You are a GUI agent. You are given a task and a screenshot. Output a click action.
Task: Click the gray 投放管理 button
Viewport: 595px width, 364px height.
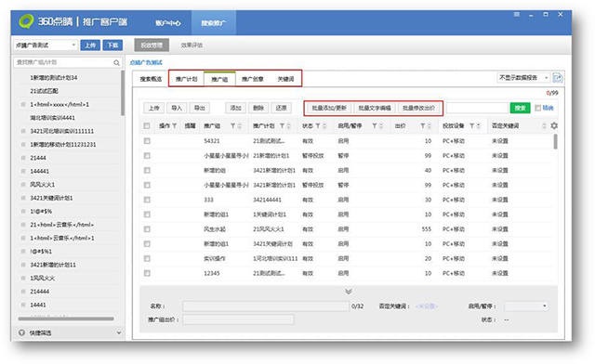click(x=152, y=45)
